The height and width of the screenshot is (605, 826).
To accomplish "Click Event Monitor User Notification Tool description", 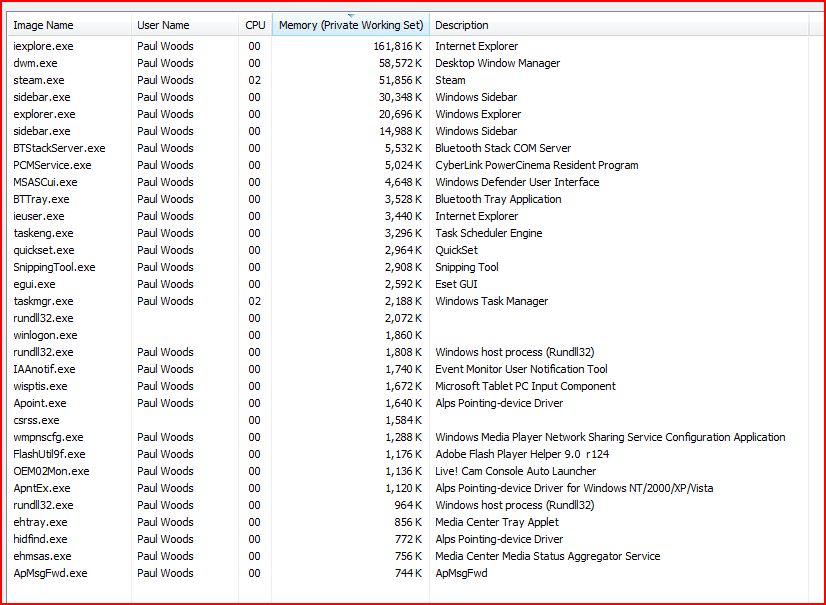I will [x=521, y=369].
